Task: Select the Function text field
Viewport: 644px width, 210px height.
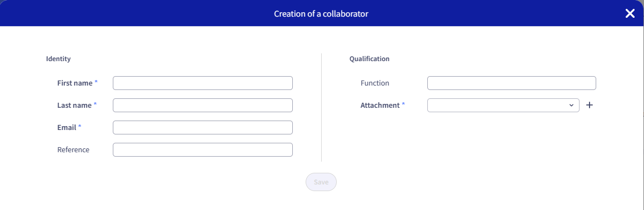Action: (511, 83)
